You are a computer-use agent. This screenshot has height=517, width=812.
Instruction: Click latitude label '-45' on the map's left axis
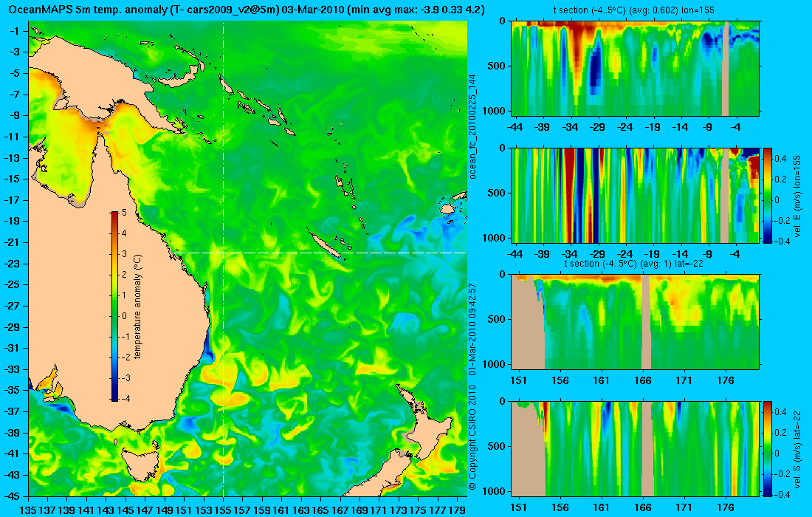[x=11, y=496]
